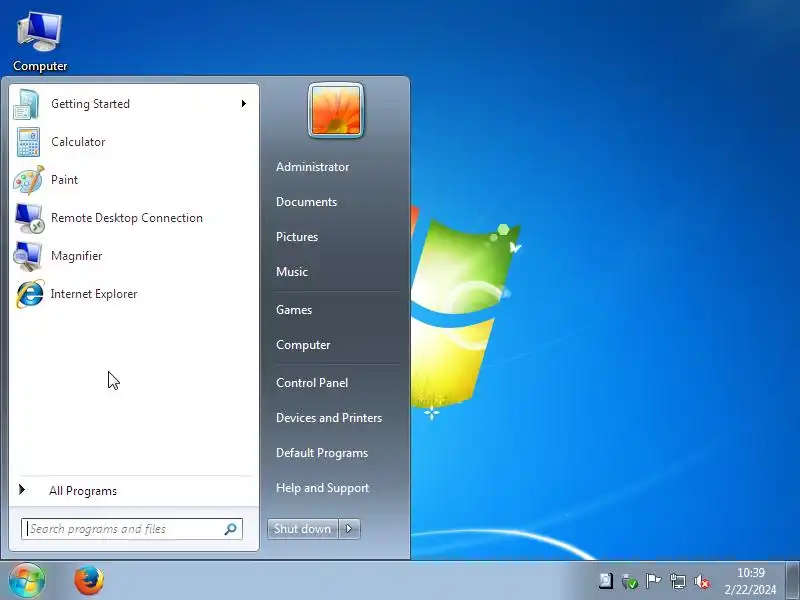Image resolution: width=800 pixels, height=600 pixels.
Task: Click the Remote Desktop Connection icon
Action: tap(29, 218)
